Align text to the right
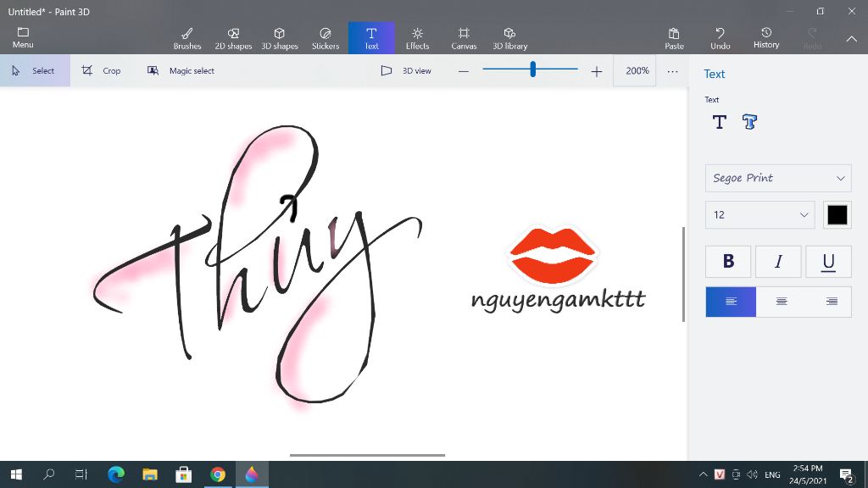 click(832, 302)
